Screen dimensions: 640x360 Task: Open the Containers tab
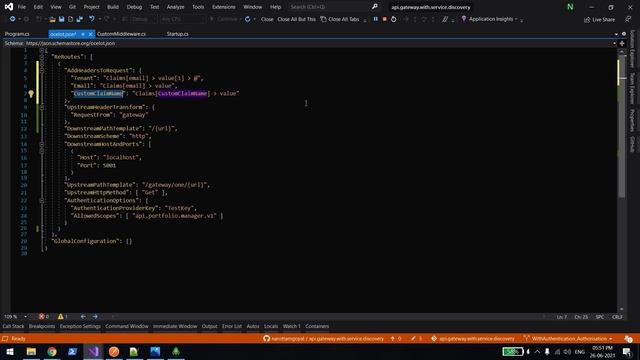point(317,326)
